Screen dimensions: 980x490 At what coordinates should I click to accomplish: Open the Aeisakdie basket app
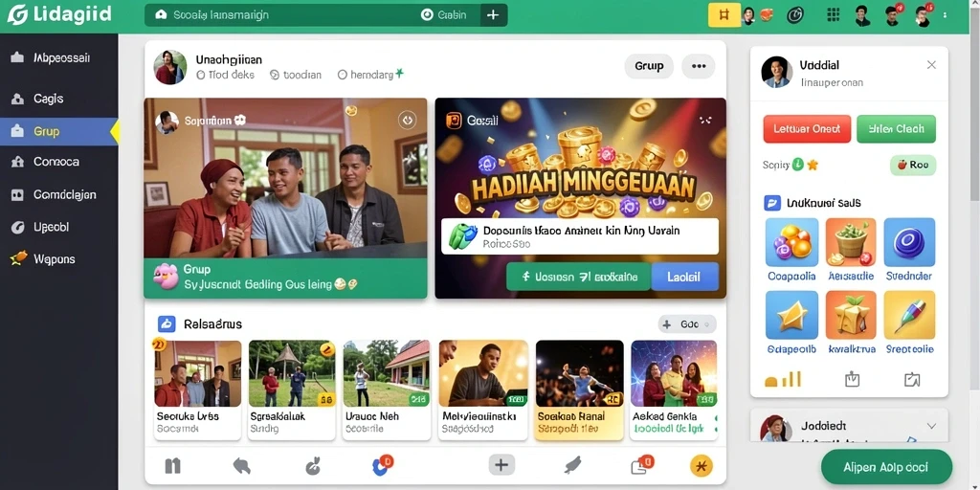pyautogui.click(x=851, y=242)
